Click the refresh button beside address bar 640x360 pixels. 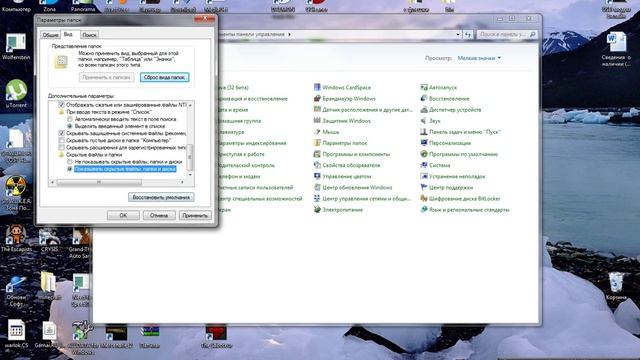click(x=468, y=35)
